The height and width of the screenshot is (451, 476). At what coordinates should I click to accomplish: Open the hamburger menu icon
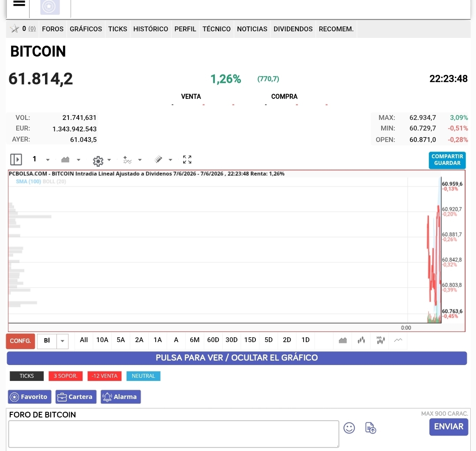[x=19, y=4]
